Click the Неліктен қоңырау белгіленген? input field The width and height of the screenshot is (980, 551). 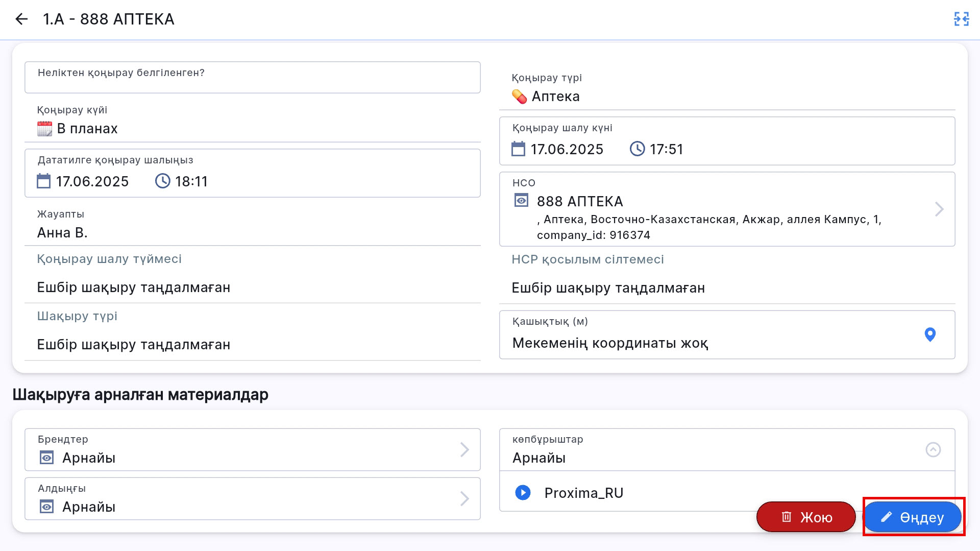pos(252,78)
